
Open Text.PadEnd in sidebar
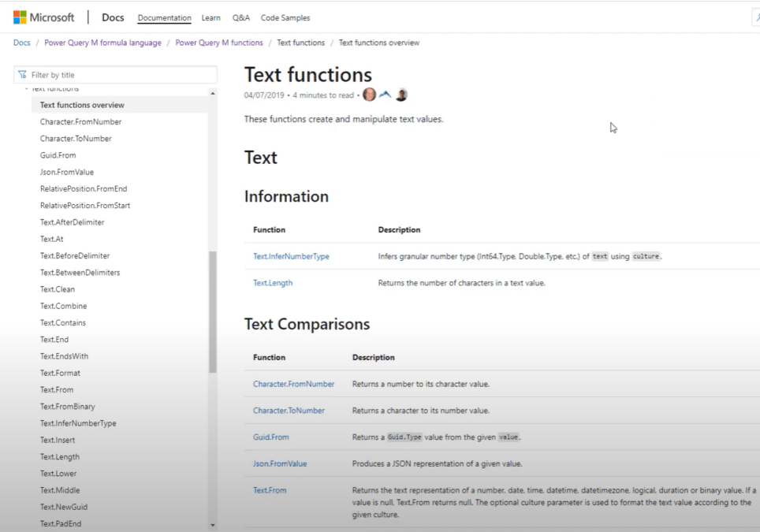tap(61, 523)
